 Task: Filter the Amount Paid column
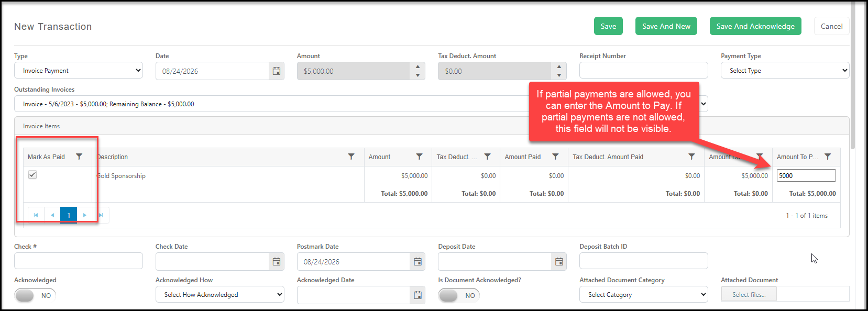tap(556, 157)
